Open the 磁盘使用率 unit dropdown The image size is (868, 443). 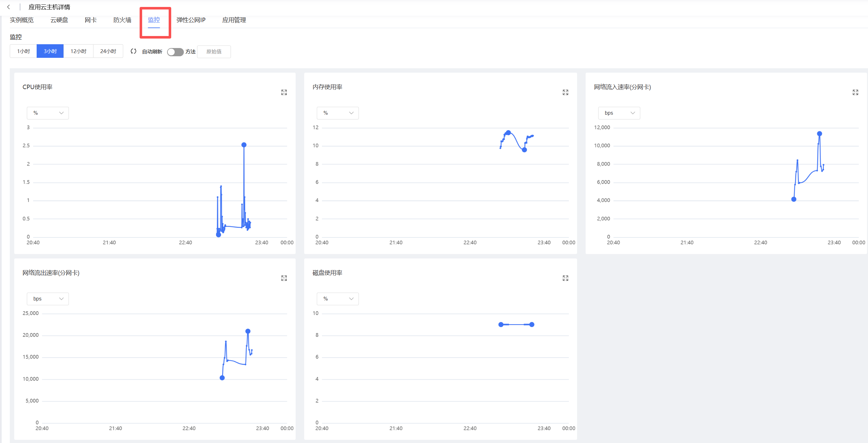click(x=338, y=299)
